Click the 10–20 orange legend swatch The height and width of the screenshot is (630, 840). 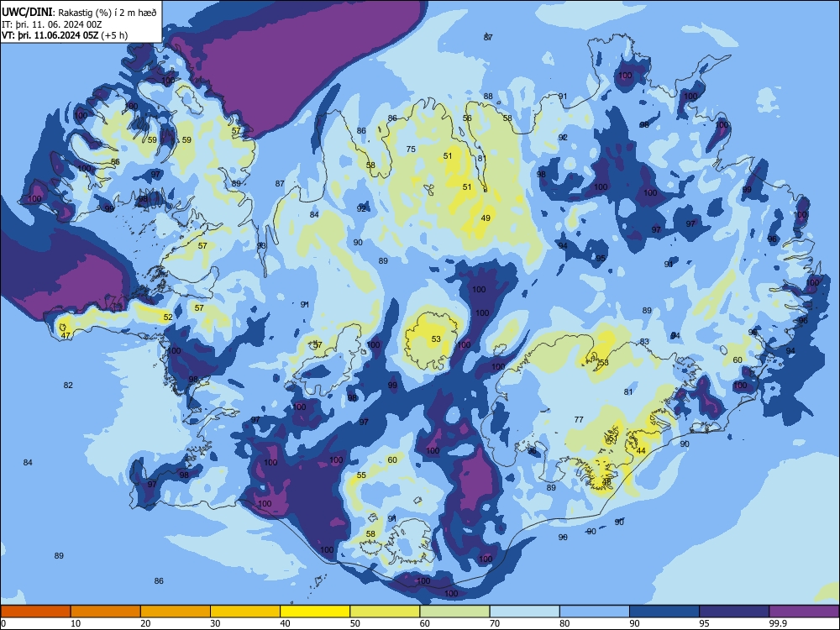(x=106, y=612)
